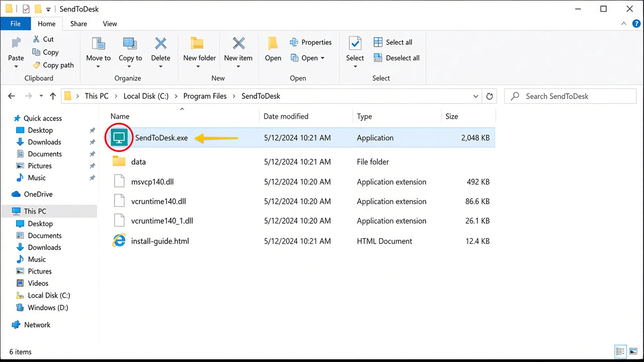Click Program Files in the address path

click(x=205, y=96)
